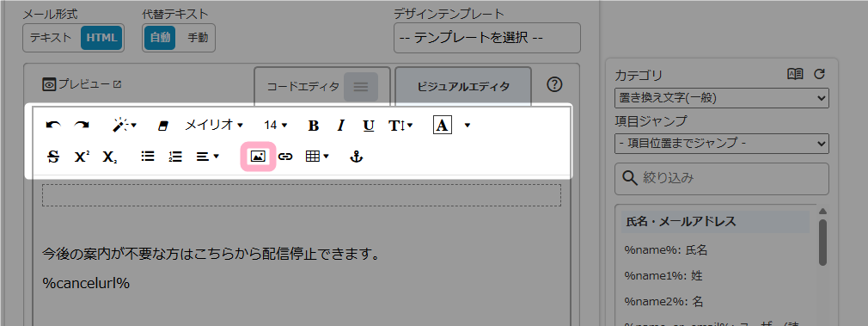Screen dimensions: 868x326
Task: Click the insert link chain icon
Action: (285, 157)
